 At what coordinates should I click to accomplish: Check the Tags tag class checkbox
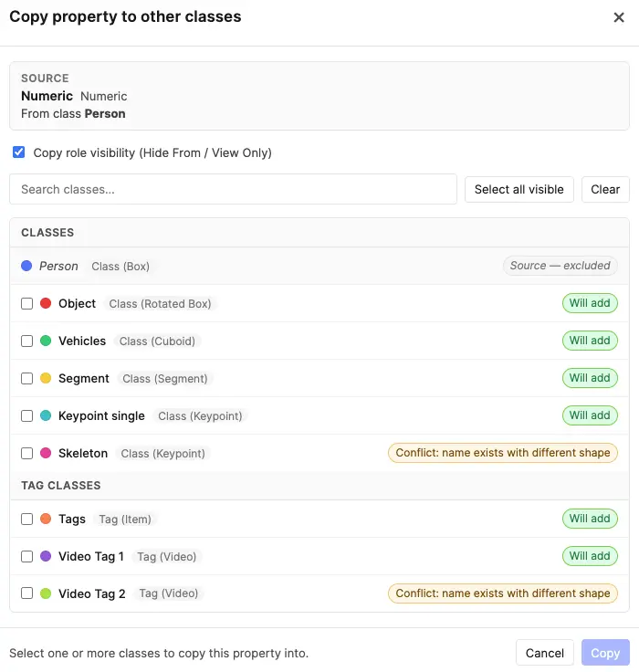point(27,519)
